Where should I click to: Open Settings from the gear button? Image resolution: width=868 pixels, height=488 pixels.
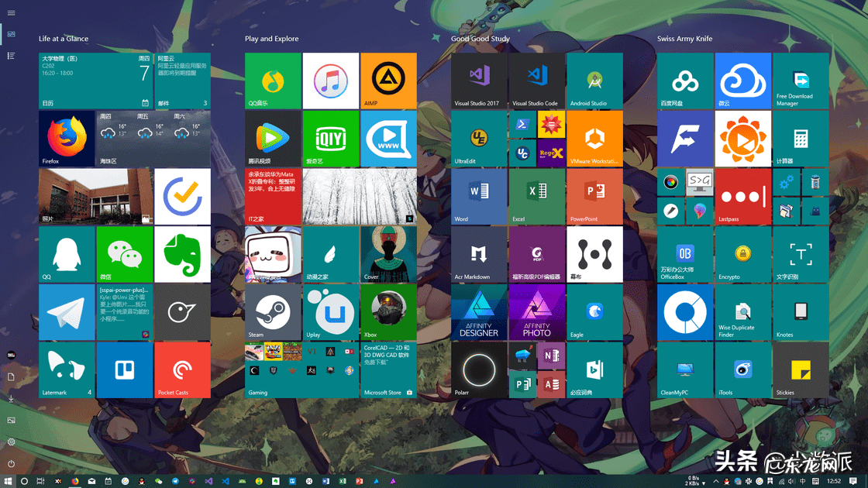(11, 442)
